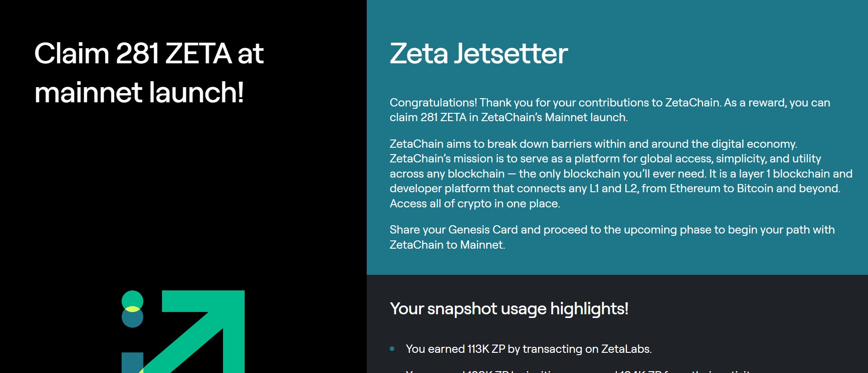This screenshot has height=373, width=868.
Task: Click the "ZetaChain to Mainnet." line
Action: click(447, 245)
